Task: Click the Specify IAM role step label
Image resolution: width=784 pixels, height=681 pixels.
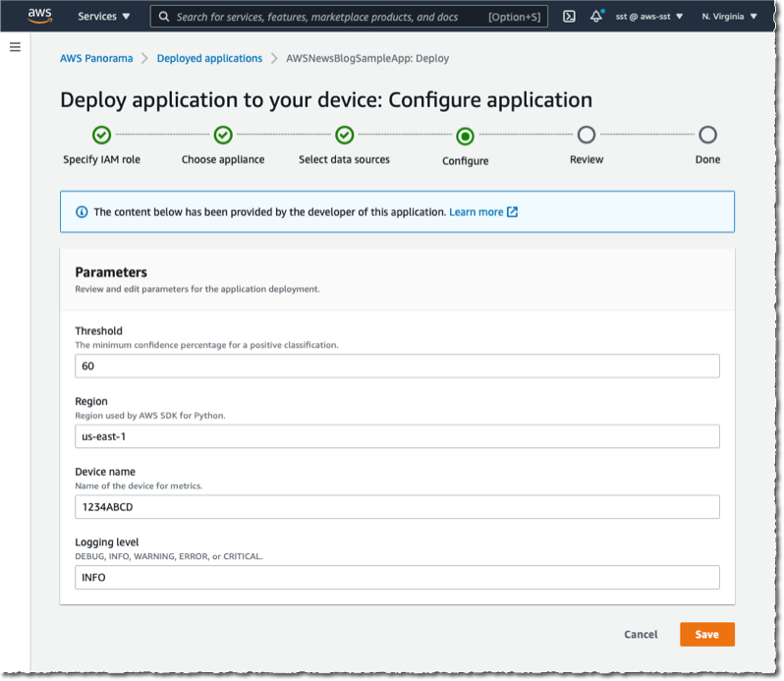Action: click(x=101, y=159)
